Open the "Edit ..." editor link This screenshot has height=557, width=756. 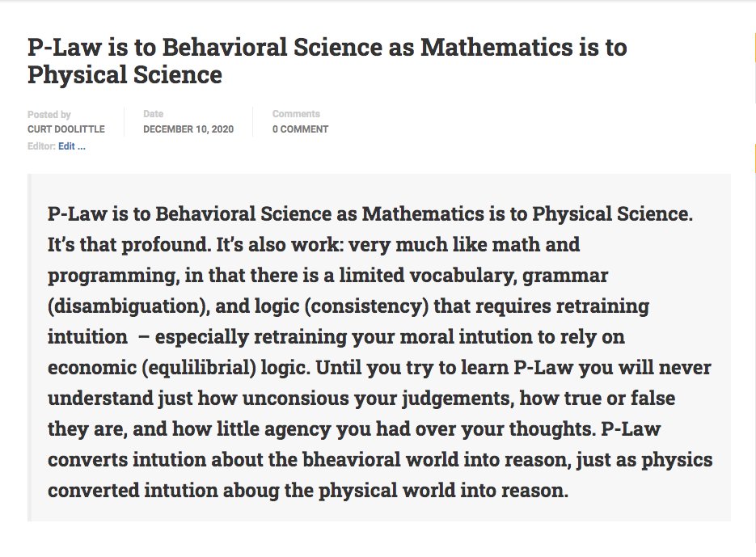click(x=72, y=146)
